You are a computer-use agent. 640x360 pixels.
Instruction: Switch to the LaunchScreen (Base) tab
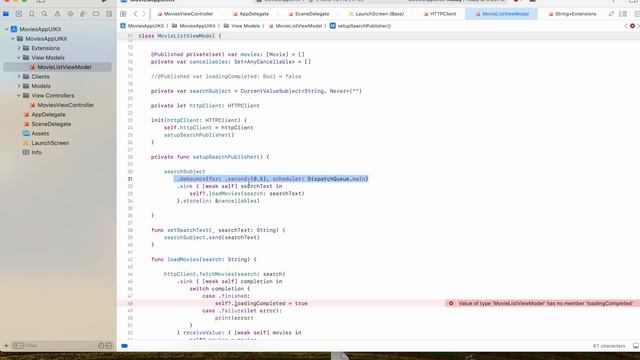(376, 14)
